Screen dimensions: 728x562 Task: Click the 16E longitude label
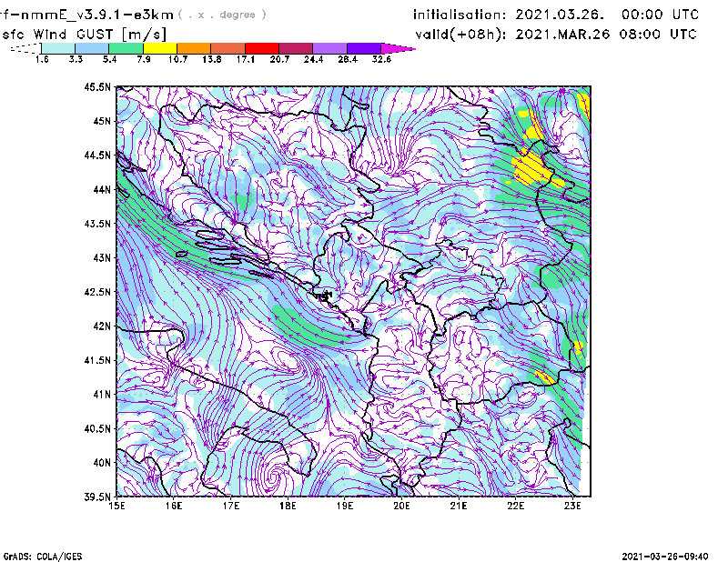[174, 506]
